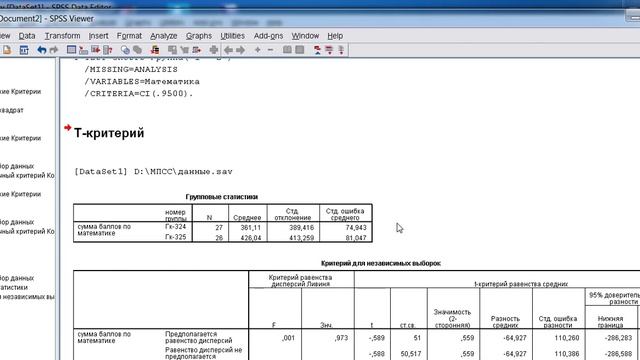Viewport: 640px width, 360px height.
Task: Click the red arrow marker beside Т-критерий
Action: (68, 128)
